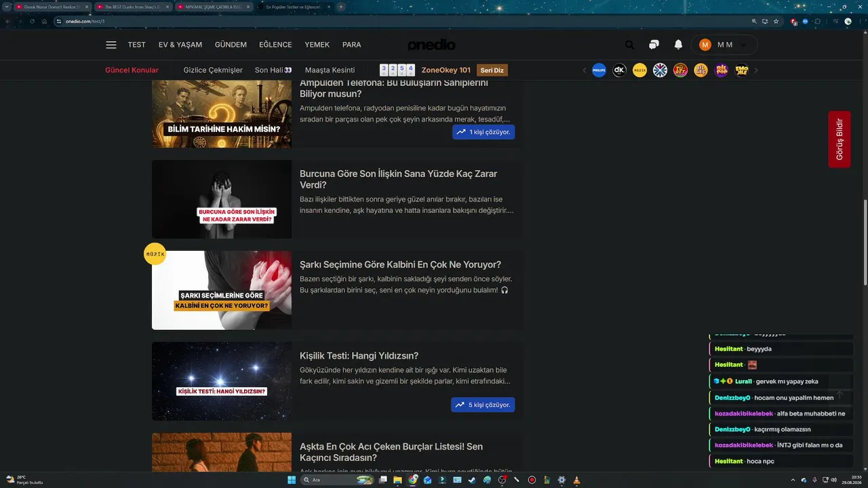This screenshot has height=488, width=868.
Task: Open Kişilik Testi: Hangi Yıldızsın? title
Action: point(359,356)
